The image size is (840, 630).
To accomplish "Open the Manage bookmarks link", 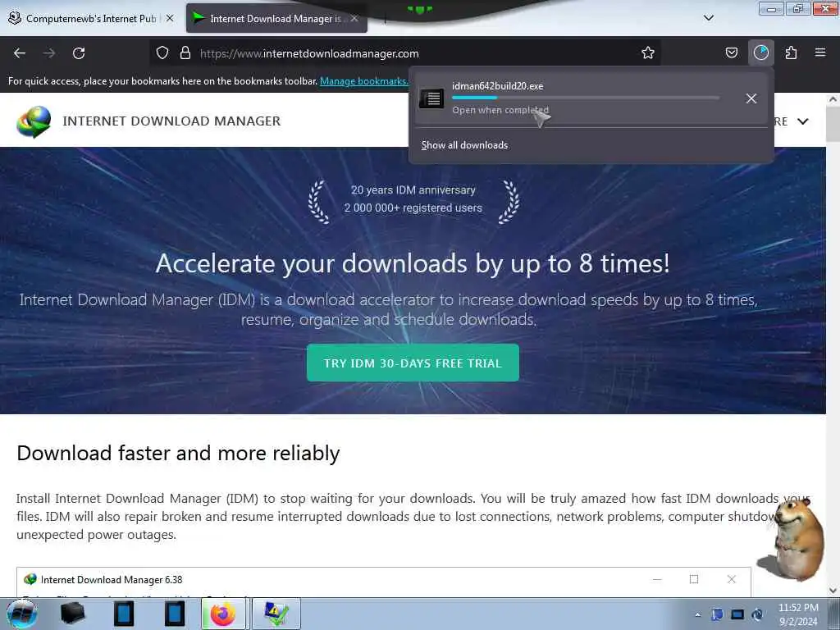I will tap(363, 81).
